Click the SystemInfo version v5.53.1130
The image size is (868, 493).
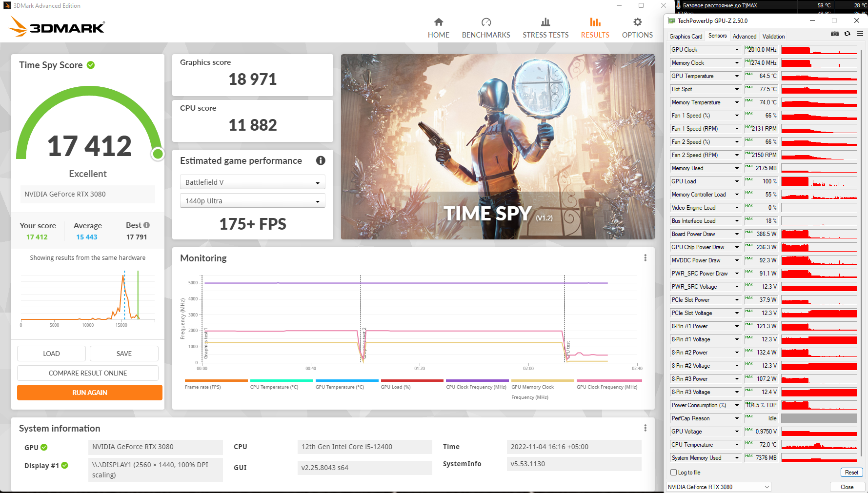pyautogui.click(x=574, y=464)
